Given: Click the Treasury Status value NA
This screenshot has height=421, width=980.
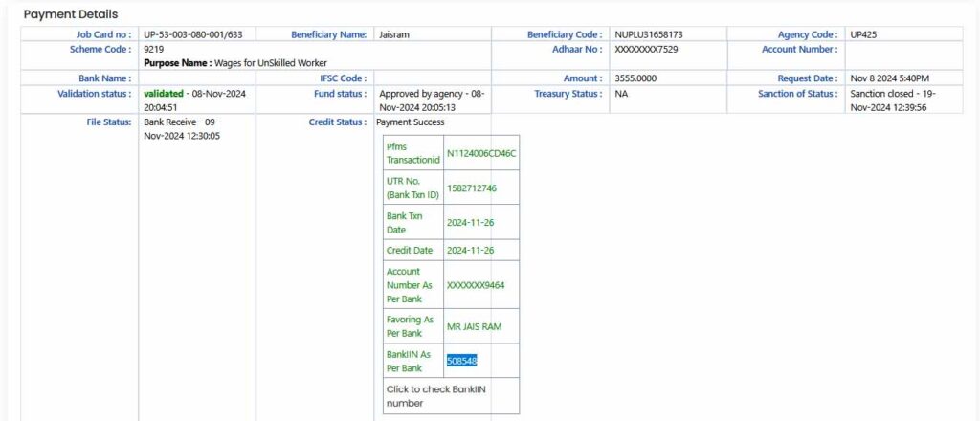Looking at the screenshot, I should [621, 94].
